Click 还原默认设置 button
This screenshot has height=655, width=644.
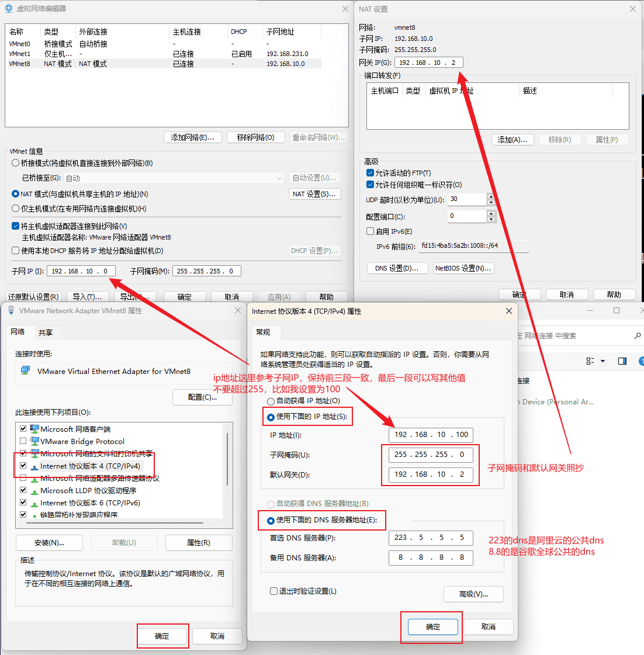tap(33, 297)
